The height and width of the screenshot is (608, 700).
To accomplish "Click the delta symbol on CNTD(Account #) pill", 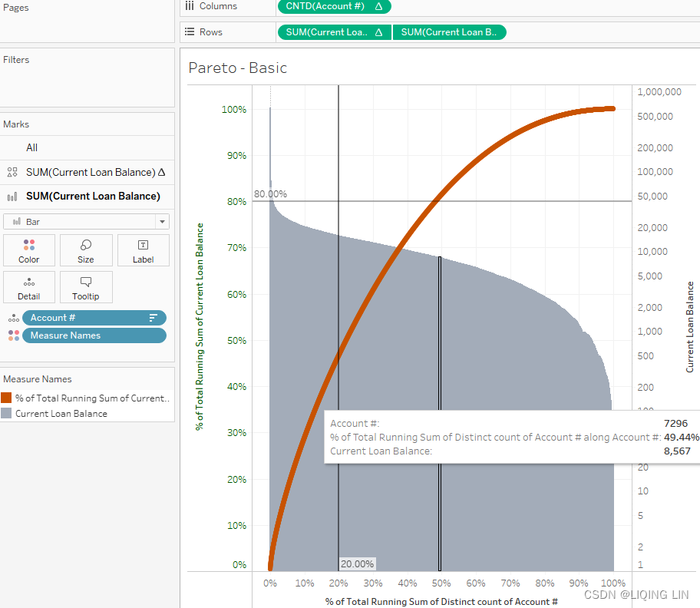I will pos(378,6).
